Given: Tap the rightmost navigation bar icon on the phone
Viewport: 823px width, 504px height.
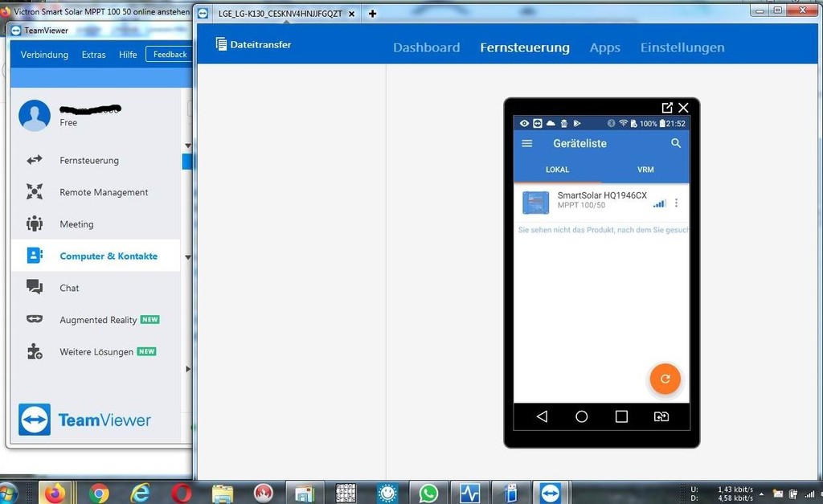Looking at the screenshot, I should [661, 416].
